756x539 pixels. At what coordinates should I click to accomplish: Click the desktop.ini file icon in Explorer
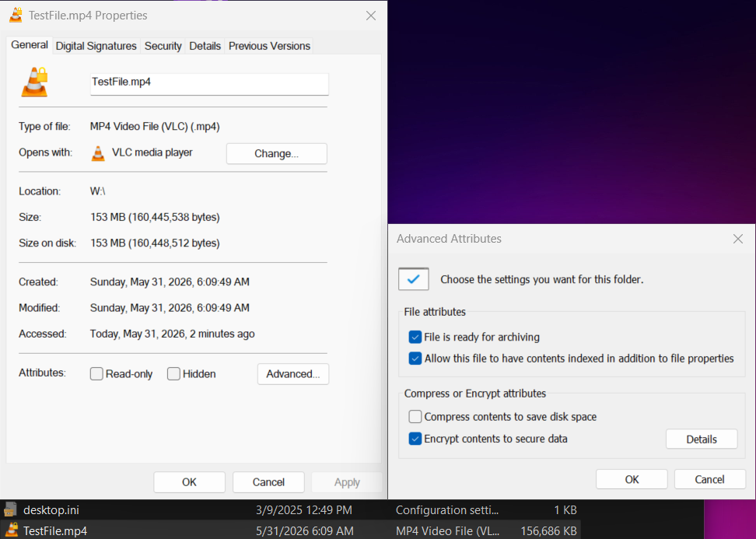[10, 509]
